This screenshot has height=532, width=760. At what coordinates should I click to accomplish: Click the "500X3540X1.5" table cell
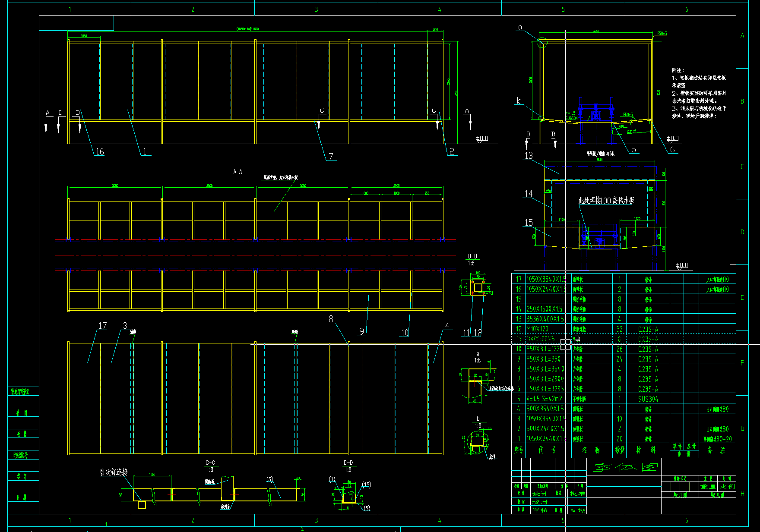point(545,409)
